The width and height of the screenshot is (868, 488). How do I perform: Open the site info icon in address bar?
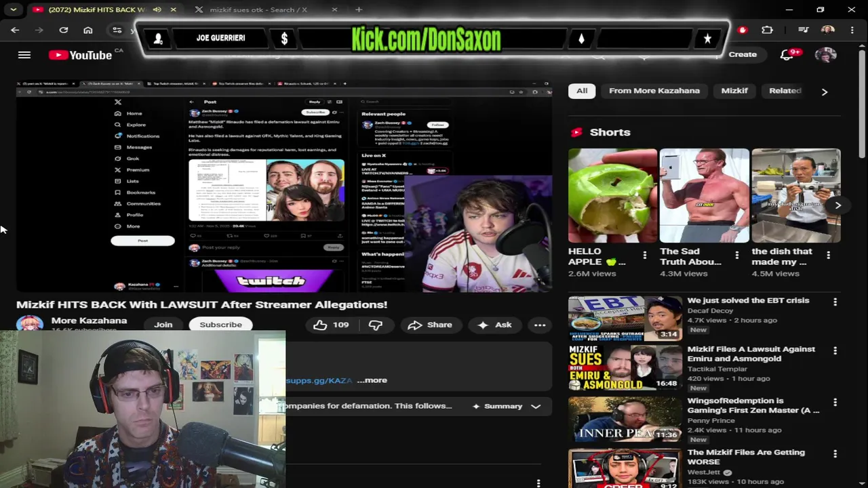coord(117,30)
